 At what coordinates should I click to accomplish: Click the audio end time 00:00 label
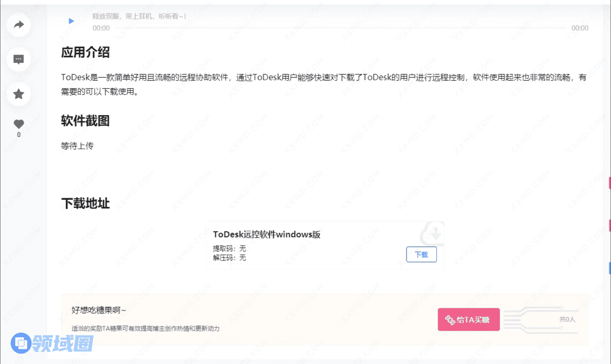tap(580, 28)
